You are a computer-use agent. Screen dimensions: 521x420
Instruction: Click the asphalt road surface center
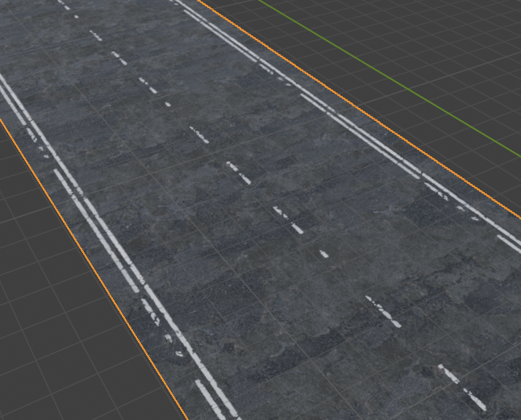coord(266,242)
